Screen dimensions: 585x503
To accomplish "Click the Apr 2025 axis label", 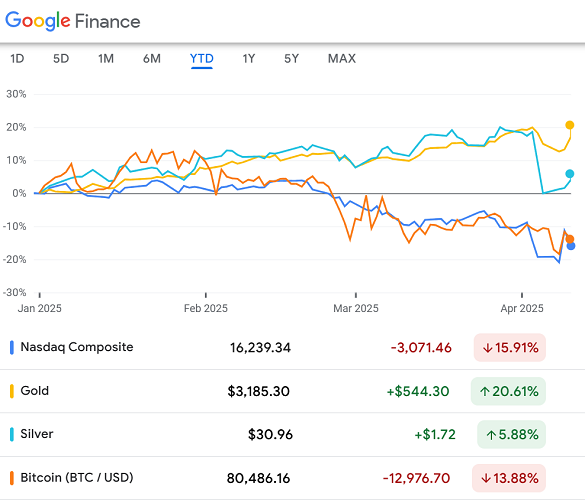I will point(522,308).
